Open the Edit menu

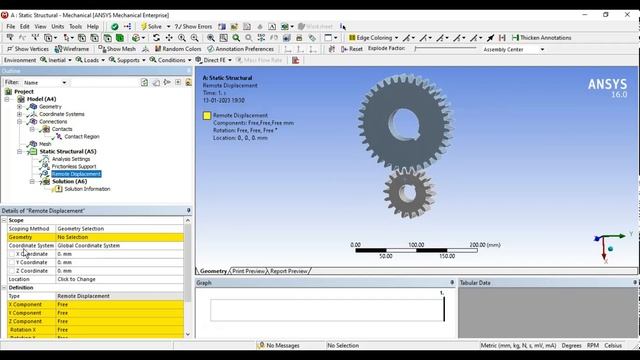click(24, 27)
